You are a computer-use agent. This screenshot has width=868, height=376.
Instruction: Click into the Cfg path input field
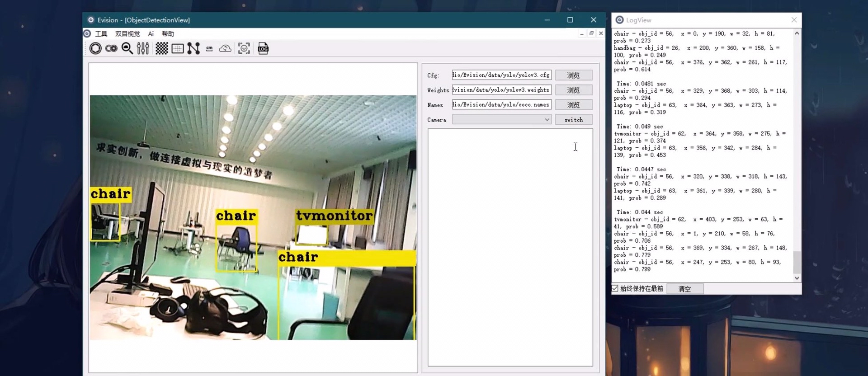[502, 75]
